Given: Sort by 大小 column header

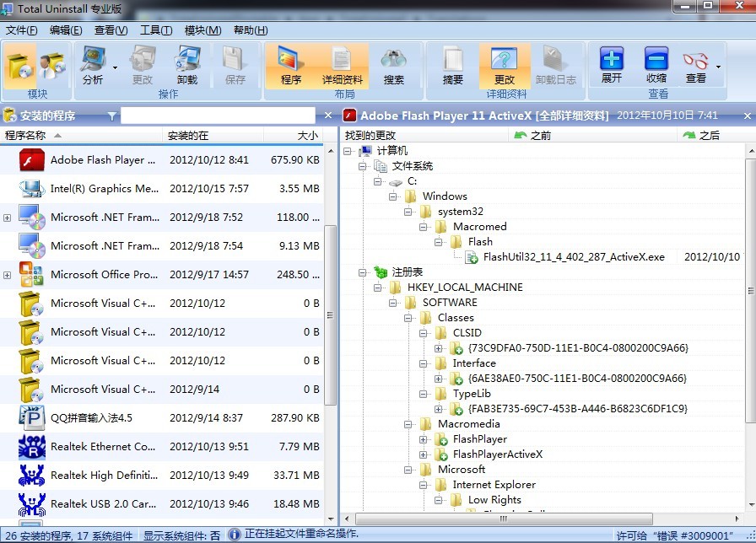Looking at the screenshot, I should pyautogui.click(x=294, y=136).
